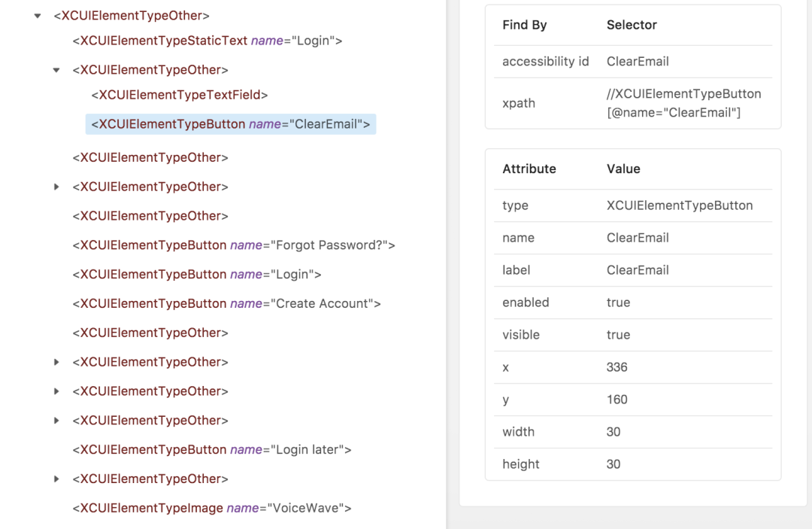Select the VoiceWave image node

click(212, 508)
